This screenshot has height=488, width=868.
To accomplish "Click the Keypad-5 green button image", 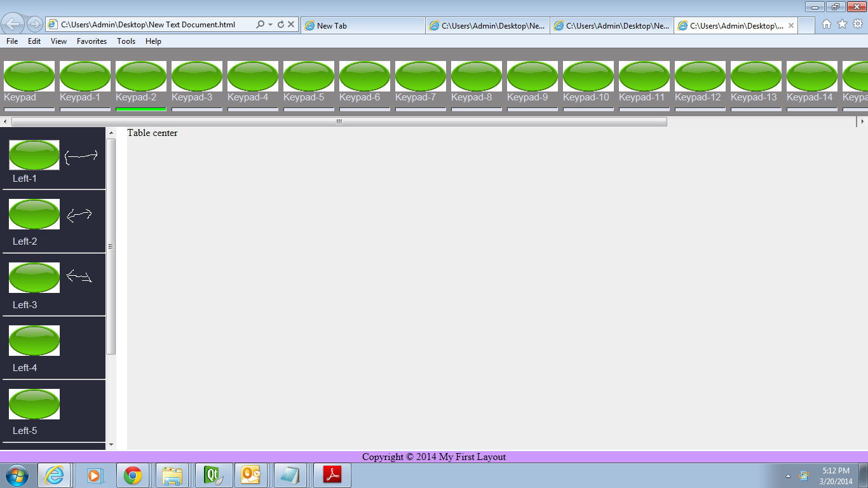I will click(309, 76).
